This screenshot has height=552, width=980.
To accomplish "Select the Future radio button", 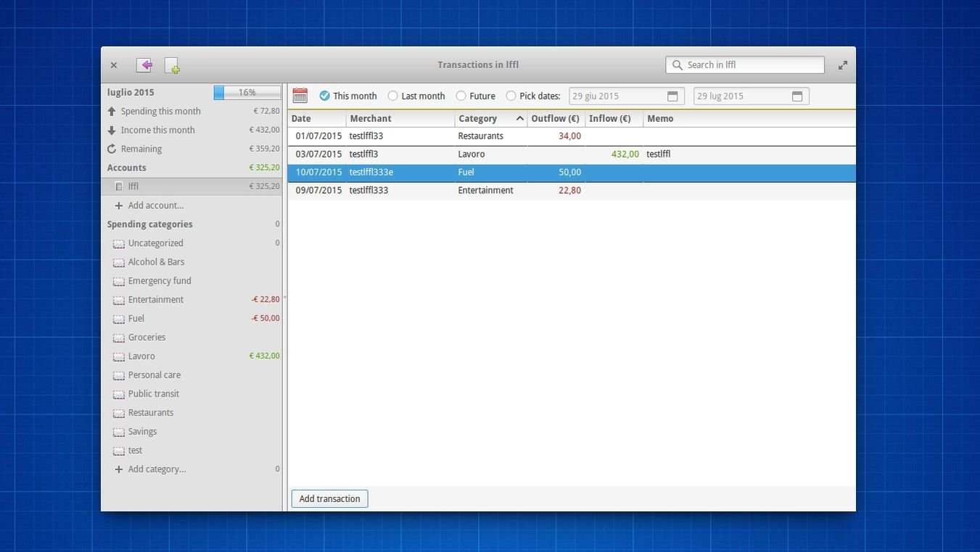I will point(461,96).
